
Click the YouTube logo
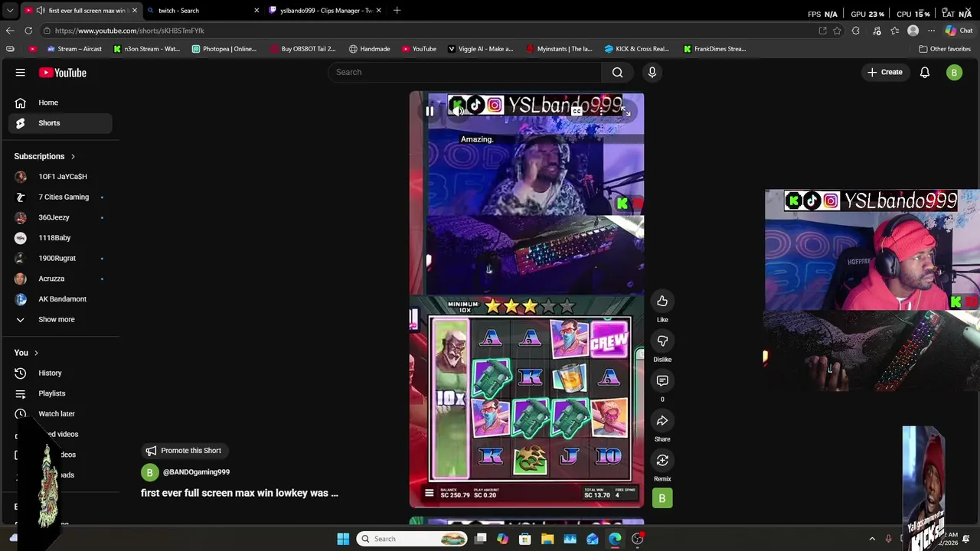(x=63, y=73)
